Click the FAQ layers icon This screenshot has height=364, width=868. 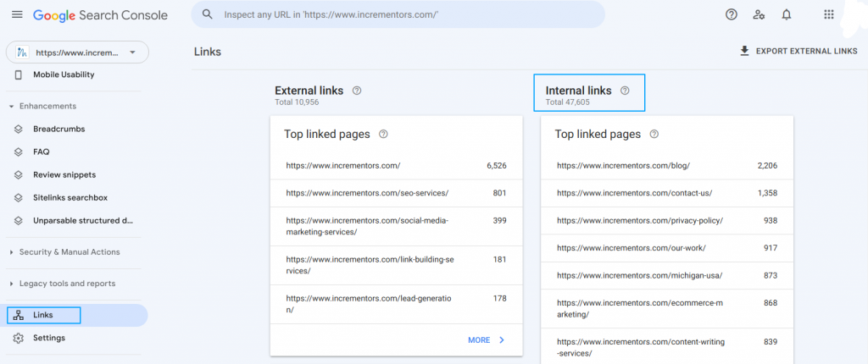tap(19, 152)
